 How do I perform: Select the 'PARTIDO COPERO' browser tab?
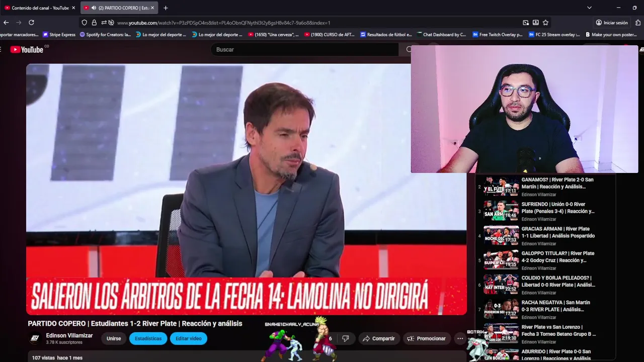[x=119, y=8]
